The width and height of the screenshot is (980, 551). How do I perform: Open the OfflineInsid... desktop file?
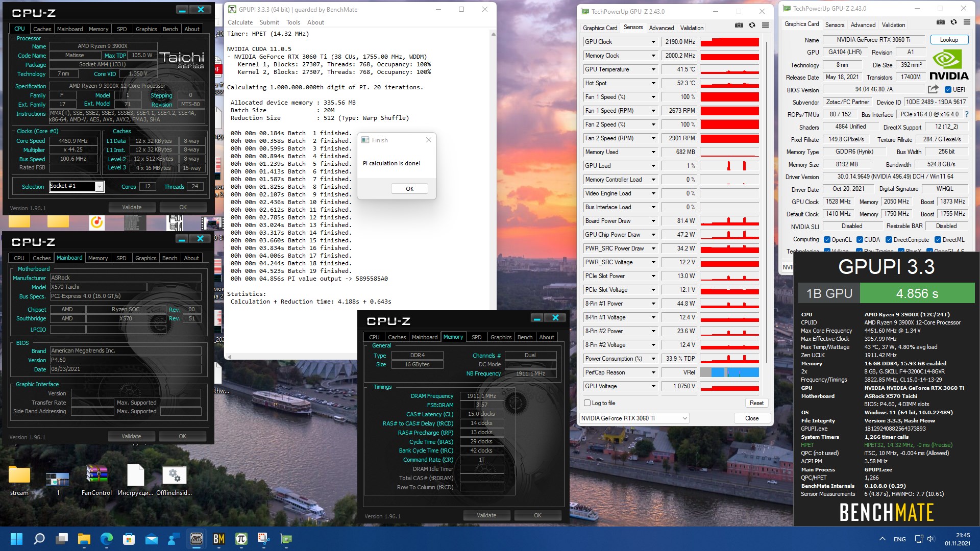tap(174, 480)
